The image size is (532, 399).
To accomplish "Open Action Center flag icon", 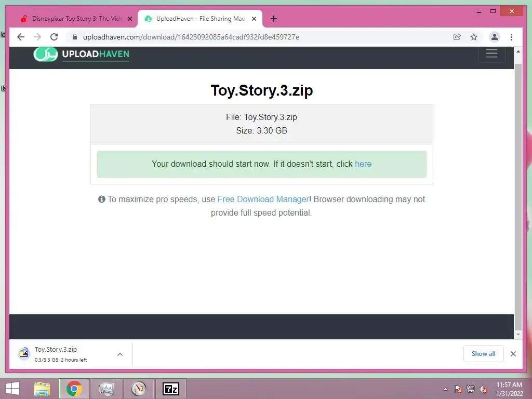I will pyautogui.click(x=458, y=389).
